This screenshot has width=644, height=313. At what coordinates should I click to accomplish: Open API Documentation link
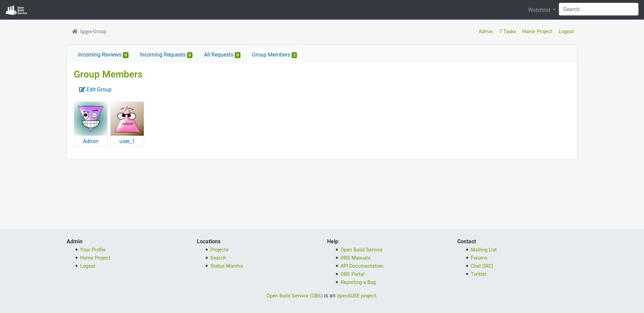362,266
